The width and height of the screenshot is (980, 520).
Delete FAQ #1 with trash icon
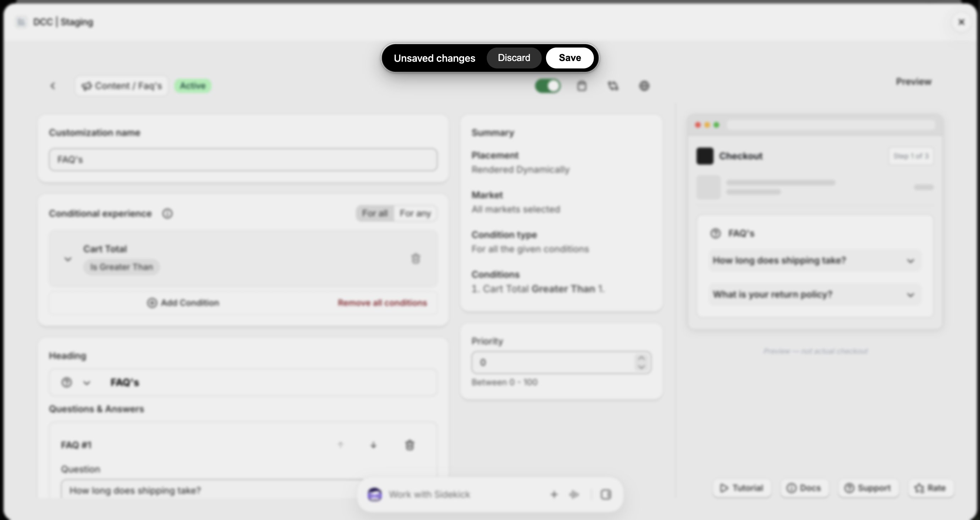point(409,445)
